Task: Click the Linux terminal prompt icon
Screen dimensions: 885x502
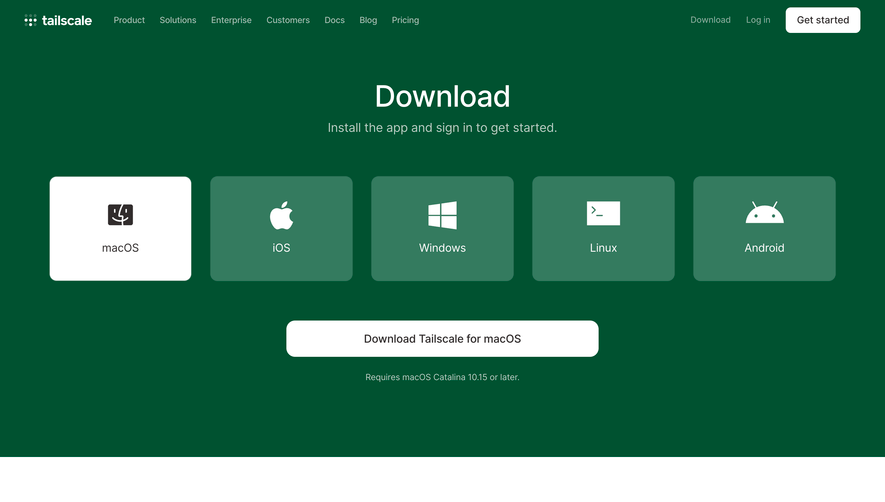Action: (x=603, y=213)
